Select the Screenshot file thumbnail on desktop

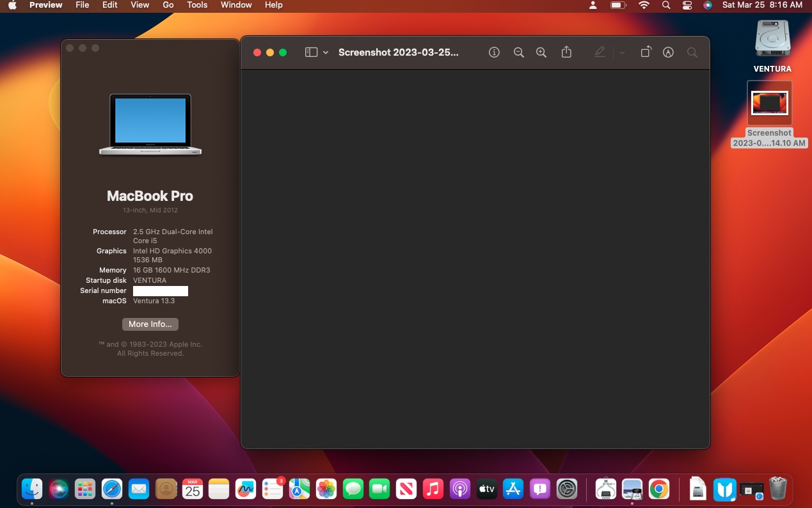pos(770,103)
